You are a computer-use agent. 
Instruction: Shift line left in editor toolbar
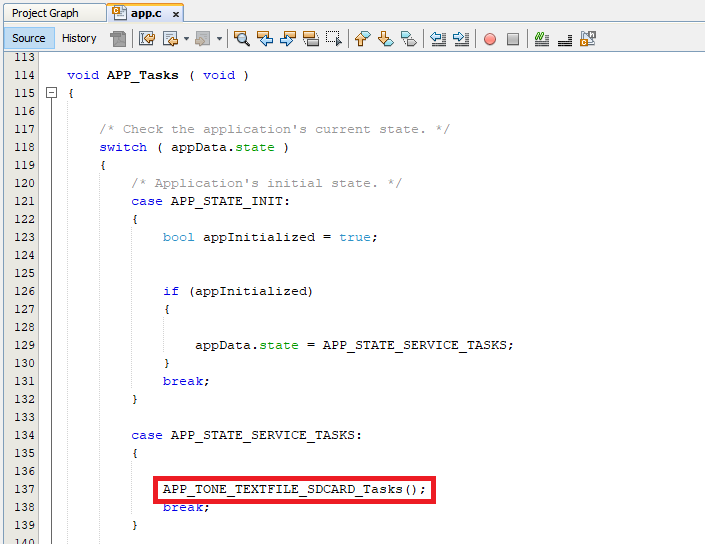438,39
